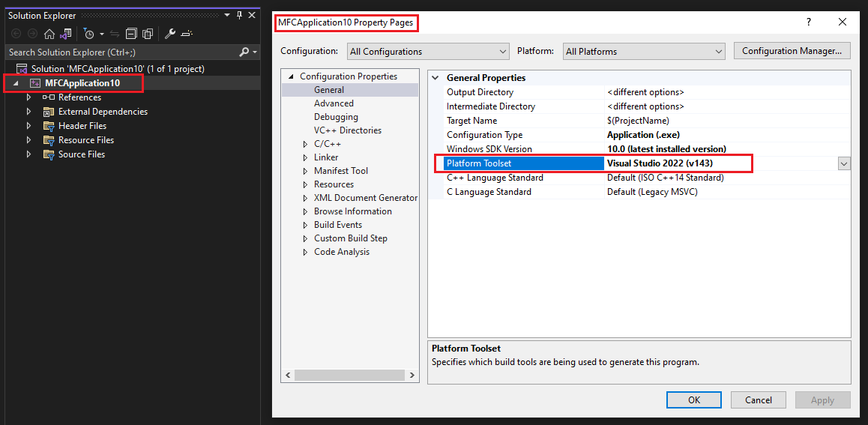Click the Search Solution Explorer box
Viewport: 868px width, 425px height.
(121, 52)
